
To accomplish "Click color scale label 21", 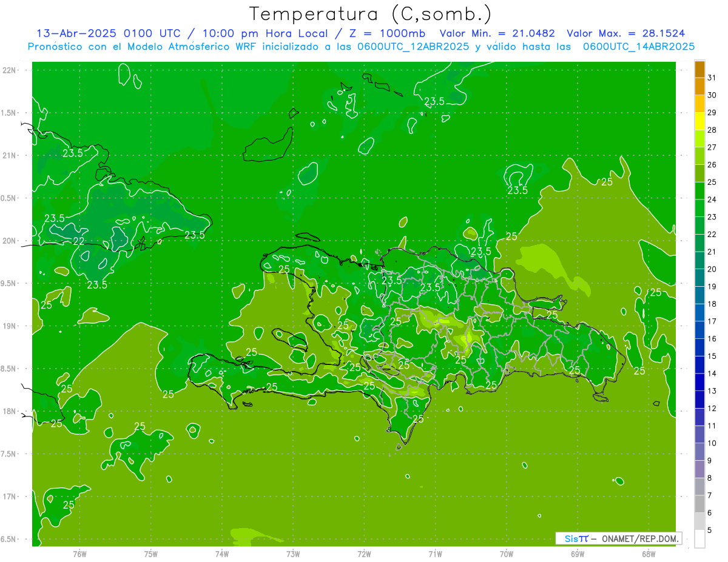I will 712,252.
